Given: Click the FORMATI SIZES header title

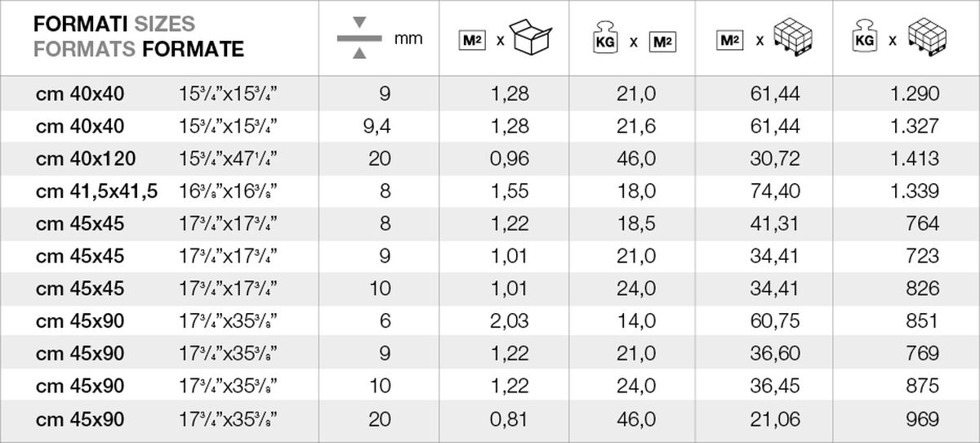Looking at the screenshot, I should pos(114,25).
